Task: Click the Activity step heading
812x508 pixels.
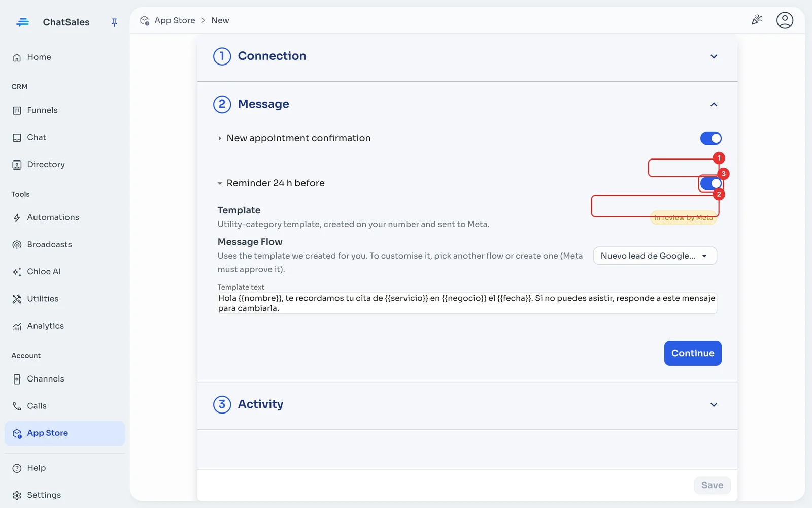Action: (260, 404)
